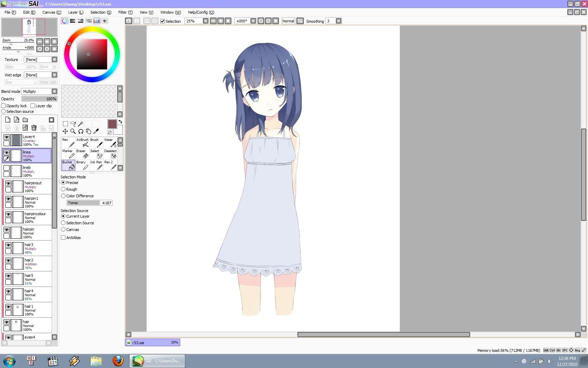Open the Texture dropdown

(54, 60)
